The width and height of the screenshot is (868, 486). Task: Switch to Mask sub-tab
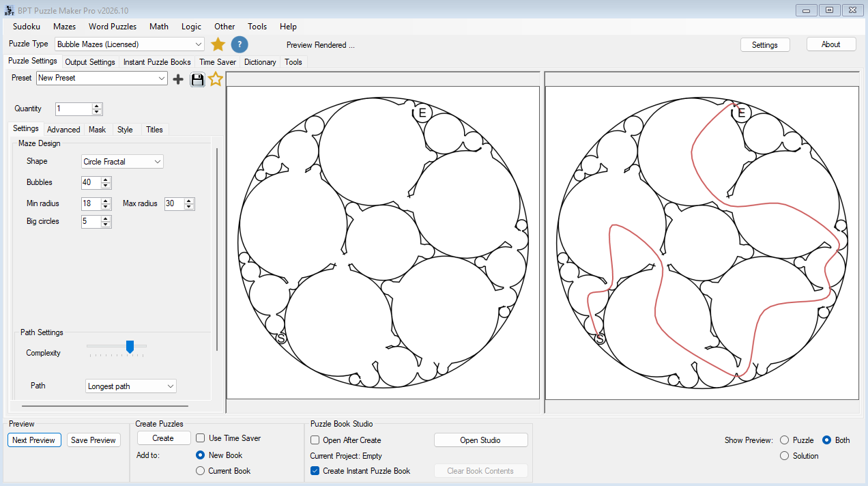pyautogui.click(x=98, y=130)
